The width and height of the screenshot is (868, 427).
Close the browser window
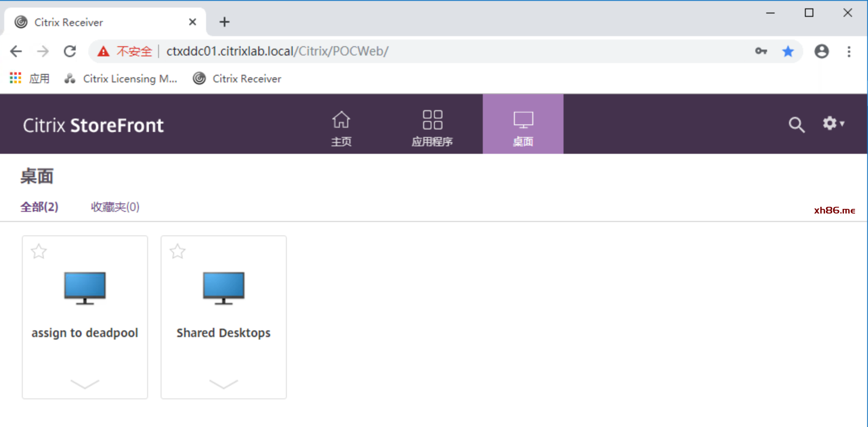click(848, 13)
